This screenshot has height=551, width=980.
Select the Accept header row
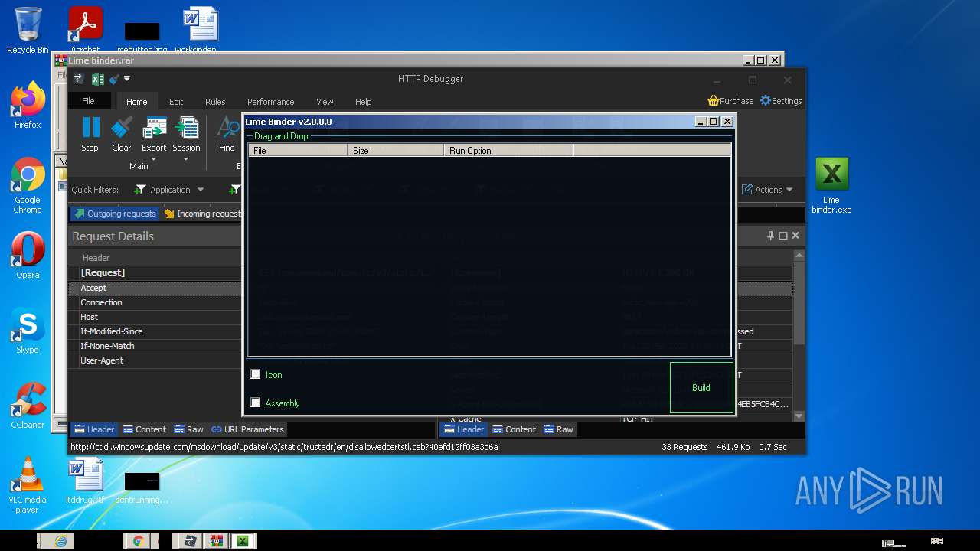point(155,288)
